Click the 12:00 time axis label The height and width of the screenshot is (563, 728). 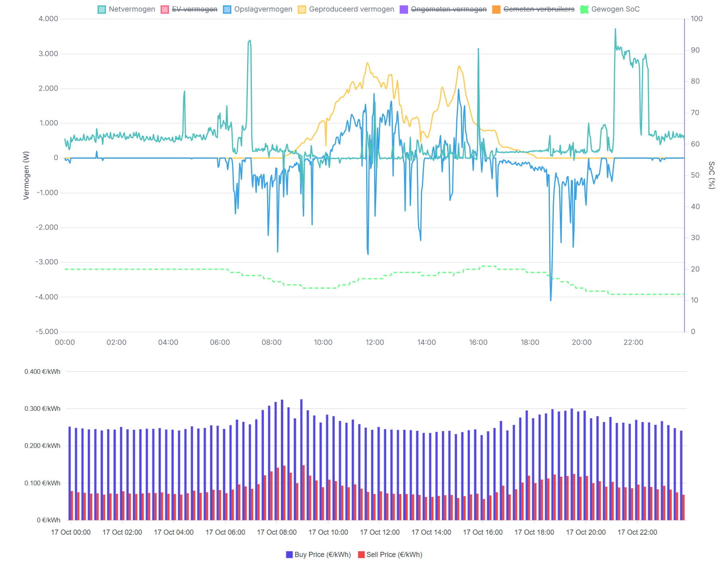(375, 342)
